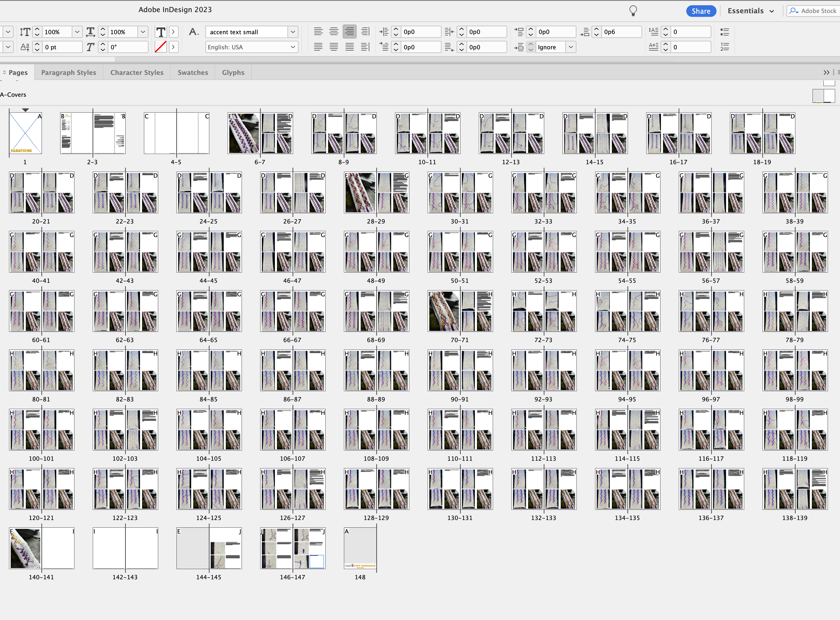Open the horizontal scale 100% dropdown

[143, 32]
